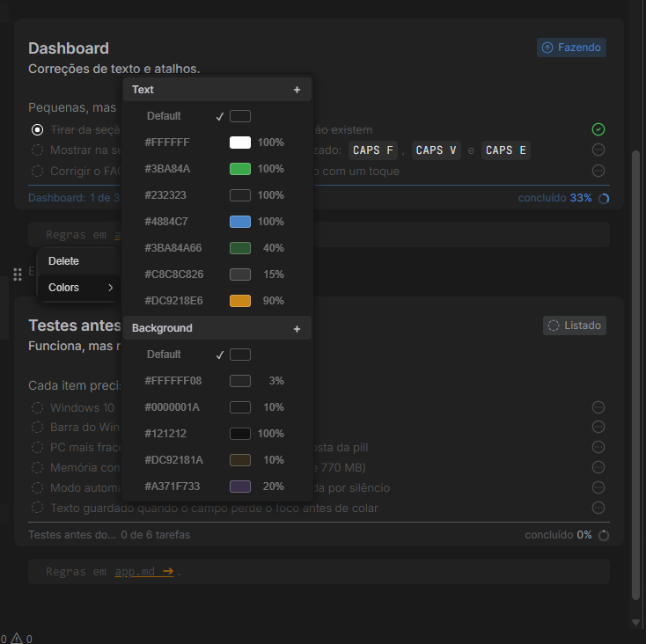Check the 'PC mais fraco' task circle

point(38,448)
